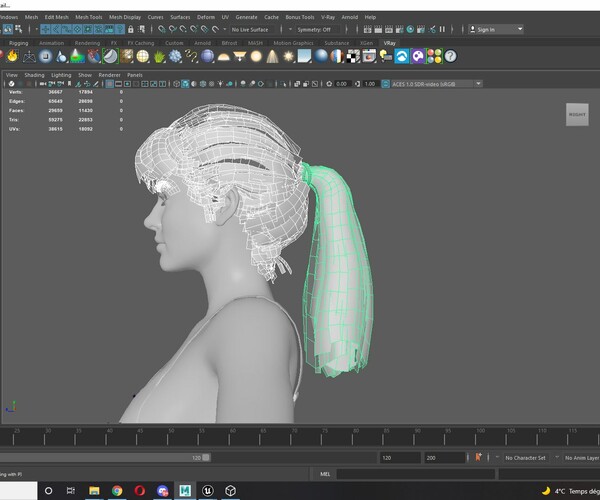This screenshot has height=500, width=600.
Task: Open the No Character Set dropdown
Action: pyautogui.click(x=525, y=458)
